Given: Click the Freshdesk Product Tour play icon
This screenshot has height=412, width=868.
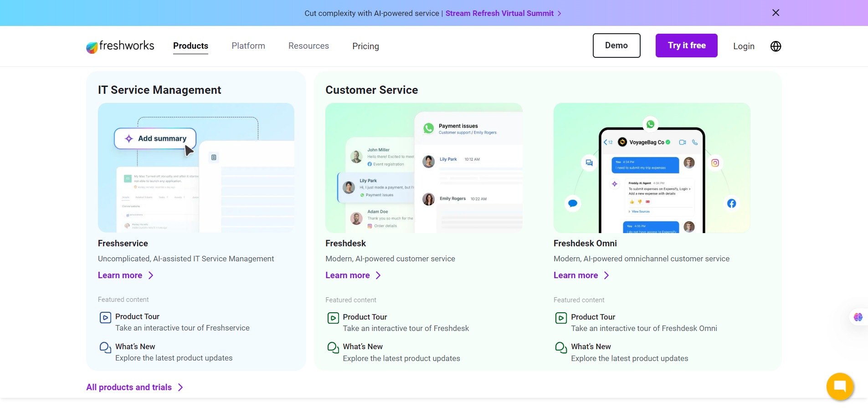Looking at the screenshot, I should click(333, 318).
